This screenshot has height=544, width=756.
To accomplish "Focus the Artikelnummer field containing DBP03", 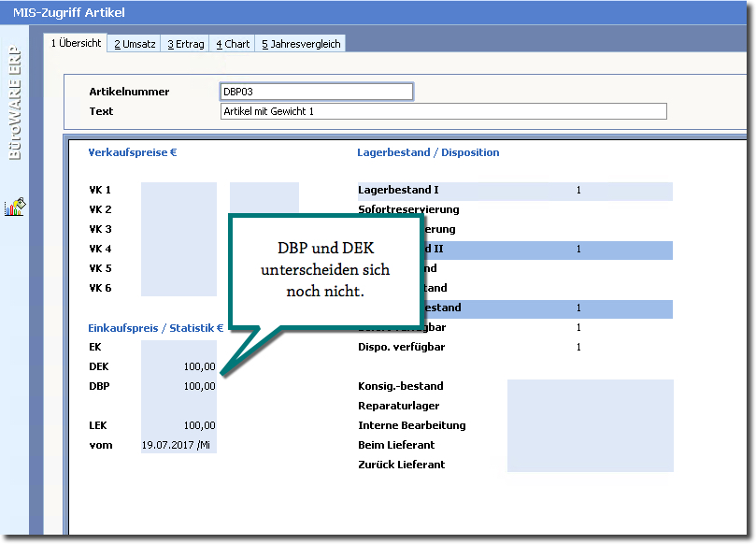I will point(316,92).
